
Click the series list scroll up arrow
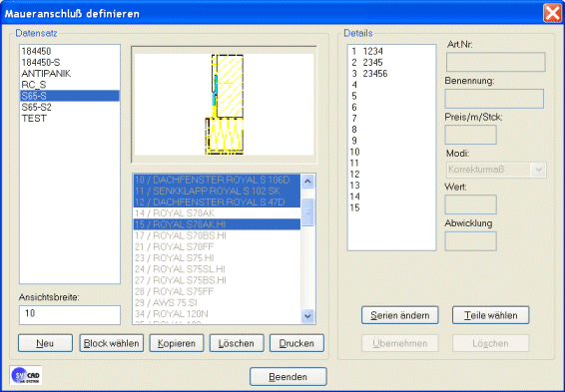(307, 182)
